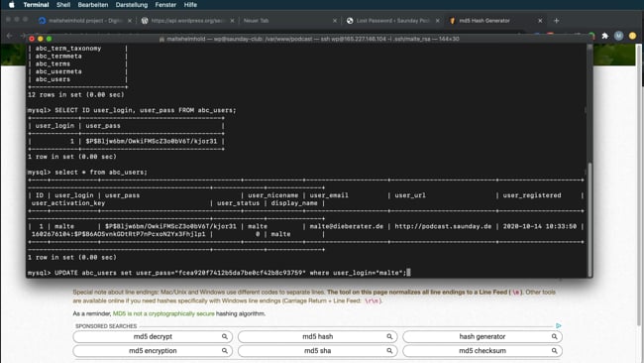The width and height of the screenshot is (644, 363).
Task: Close the maltehelmhold project tab
Action: coord(130,21)
